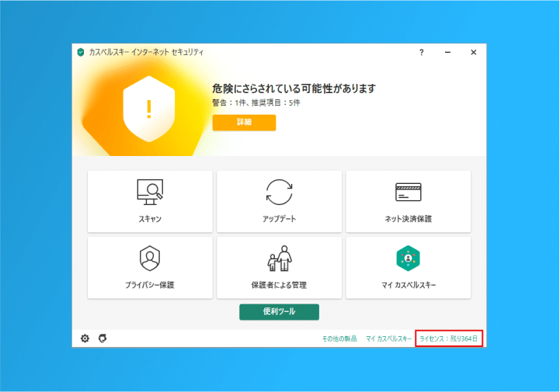Open the Scan (スキャン) tile icon
This screenshot has width=560, height=392.
coord(149,192)
